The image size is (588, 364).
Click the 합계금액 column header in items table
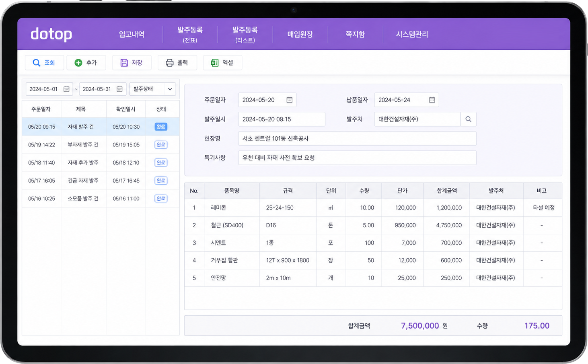[446, 191]
